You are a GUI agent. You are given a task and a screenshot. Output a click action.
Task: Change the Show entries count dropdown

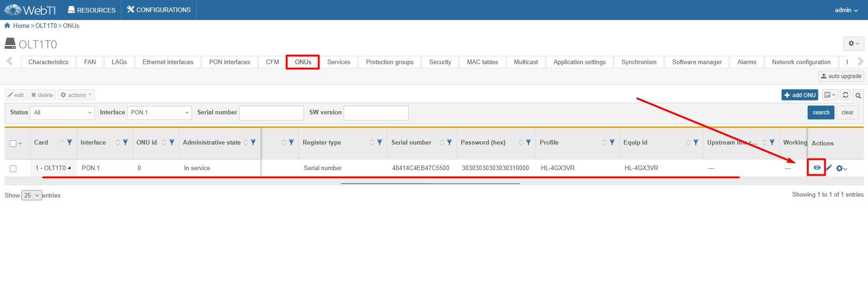32,195
